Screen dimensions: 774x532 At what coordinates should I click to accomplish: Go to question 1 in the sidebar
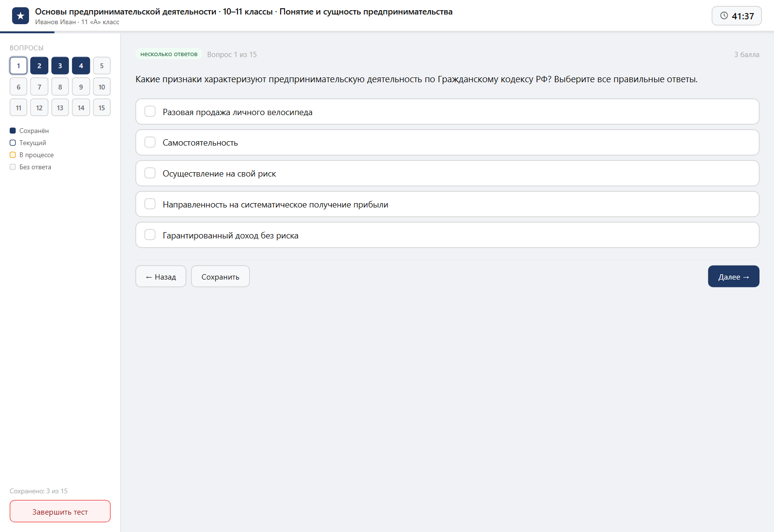18,66
